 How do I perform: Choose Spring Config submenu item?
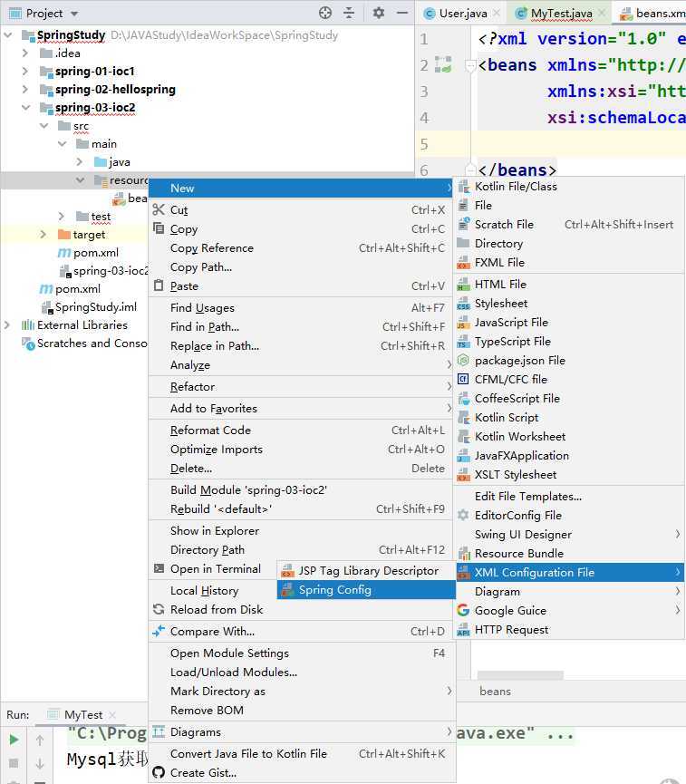366,590
